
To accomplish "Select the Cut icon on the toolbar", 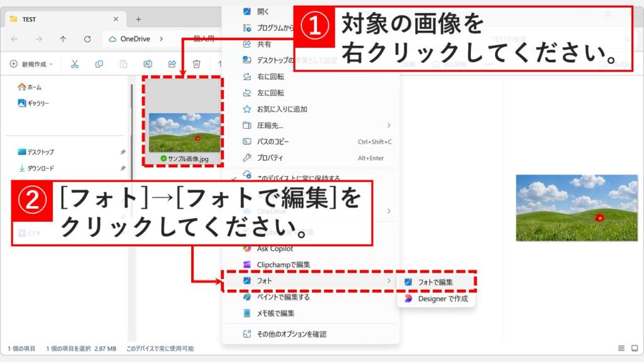I will pyautogui.click(x=75, y=63).
